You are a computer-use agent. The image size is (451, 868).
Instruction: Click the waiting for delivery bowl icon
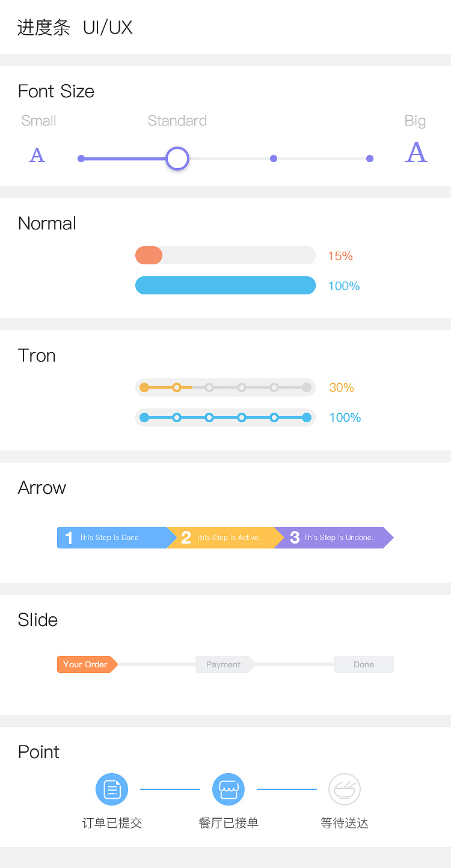click(345, 789)
